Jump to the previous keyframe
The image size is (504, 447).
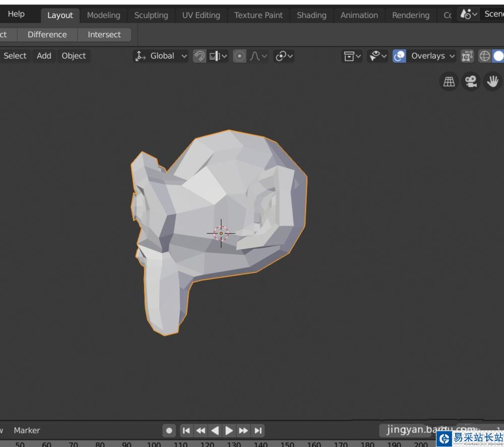(201, 430)
